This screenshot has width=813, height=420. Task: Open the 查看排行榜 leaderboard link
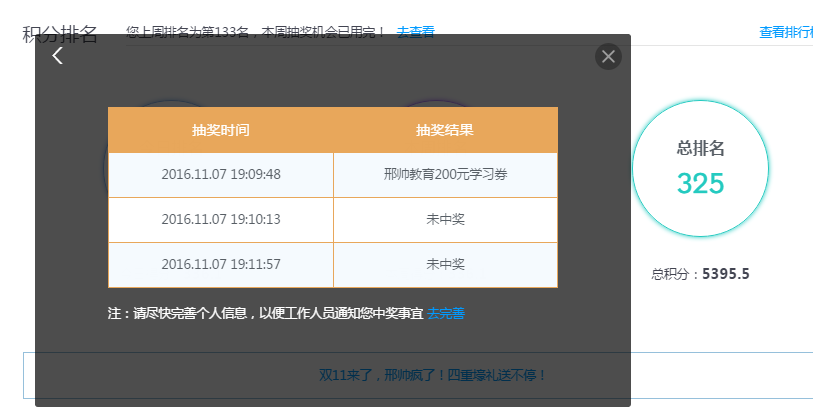(786, 32)
